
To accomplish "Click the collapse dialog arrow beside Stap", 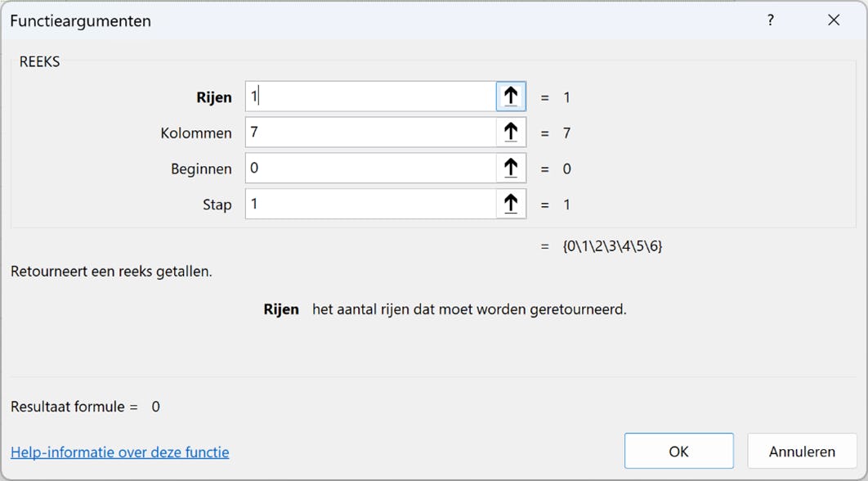I will (x=511, y=203).
